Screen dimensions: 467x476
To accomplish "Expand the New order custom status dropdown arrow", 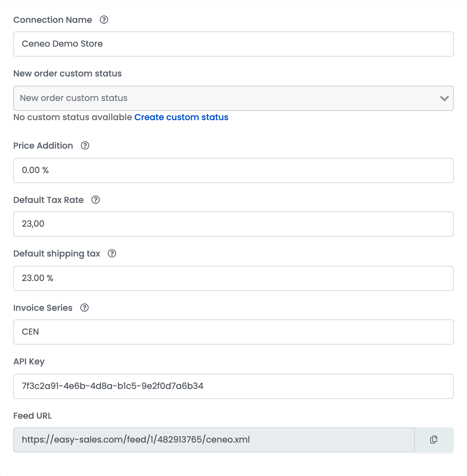I will coord(444,98).
